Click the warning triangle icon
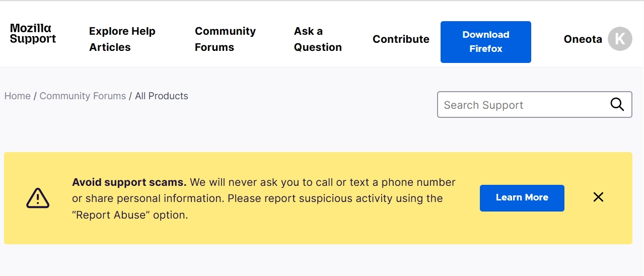The image size is (644, 276). point(38,198)
